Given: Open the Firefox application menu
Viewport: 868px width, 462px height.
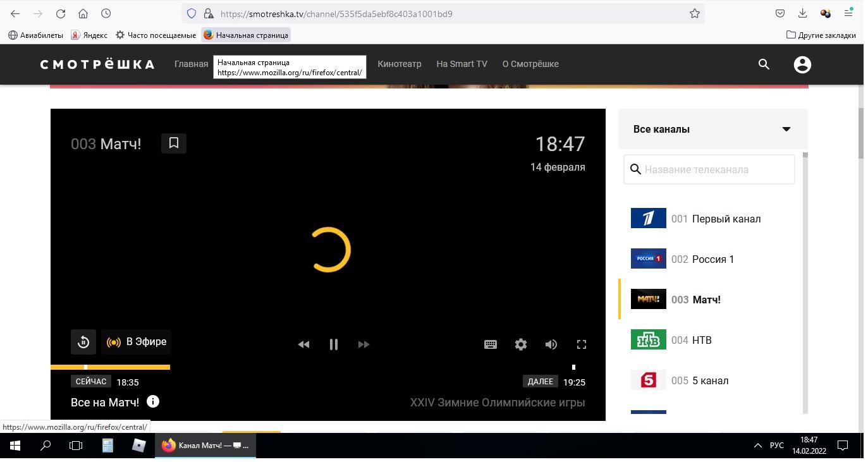Looking at the screenshot, I should point(848,13).
